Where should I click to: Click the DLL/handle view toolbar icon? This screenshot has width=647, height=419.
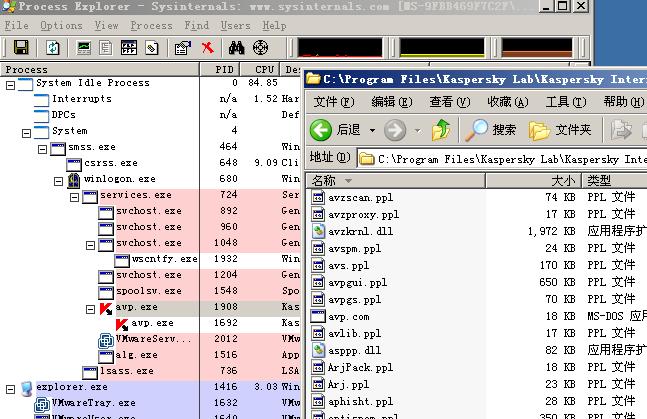tap(152, 48)
